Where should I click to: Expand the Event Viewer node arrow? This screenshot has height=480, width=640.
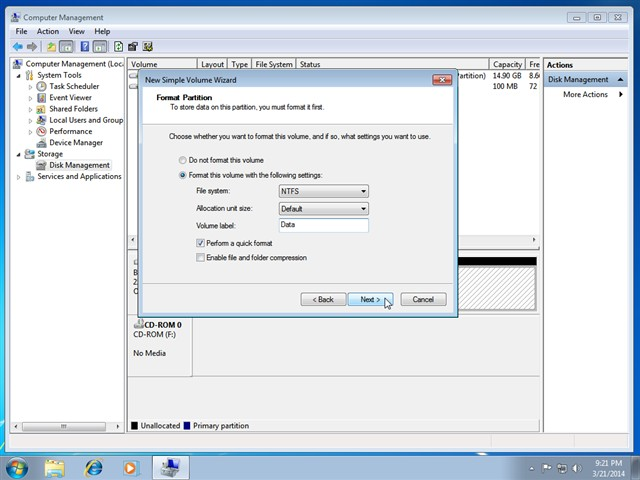pos(30,98)
